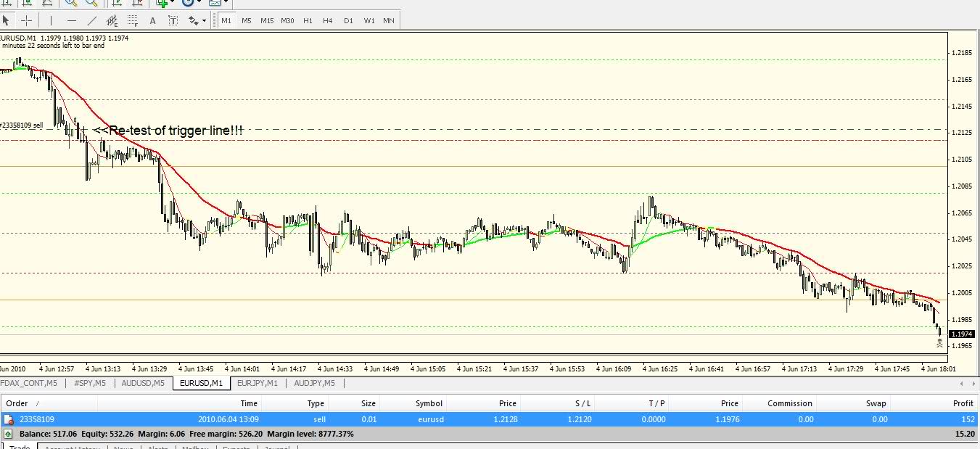Open the arrows objects dropdown
This screenshot has width=980, height=449.
pyautogui.click(x=197, y=20)
